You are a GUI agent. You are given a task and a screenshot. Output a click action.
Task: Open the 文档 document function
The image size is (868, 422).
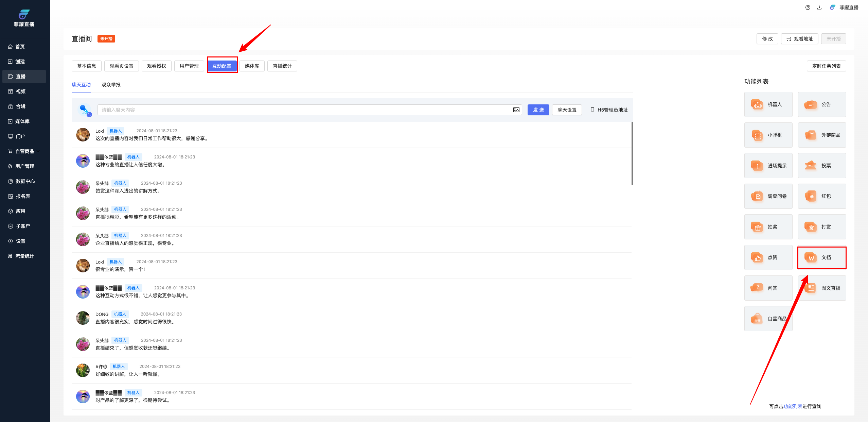coord(821,257)
